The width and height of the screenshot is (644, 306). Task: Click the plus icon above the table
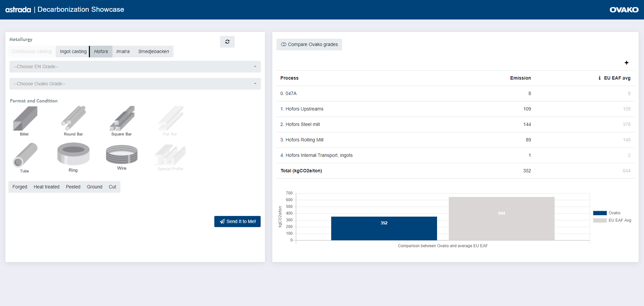click(x=626, y=63)
